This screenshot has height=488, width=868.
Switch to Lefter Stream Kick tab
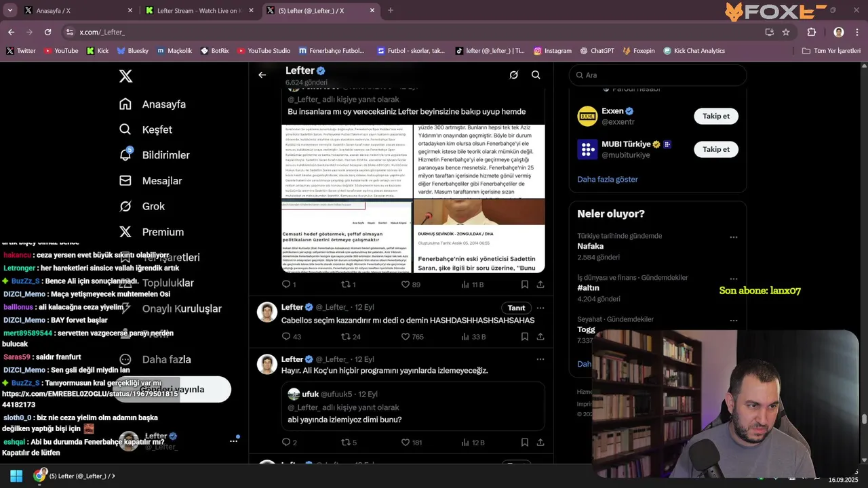pos(197,11)
